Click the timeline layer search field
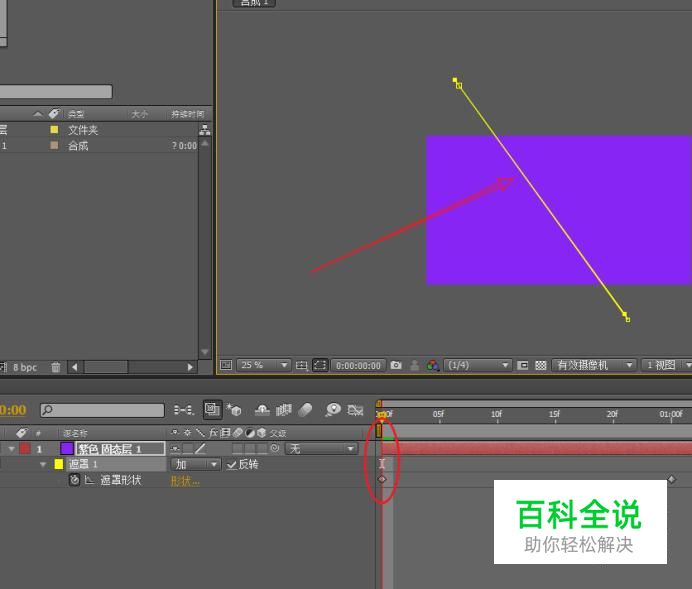 tap(102, 410)
